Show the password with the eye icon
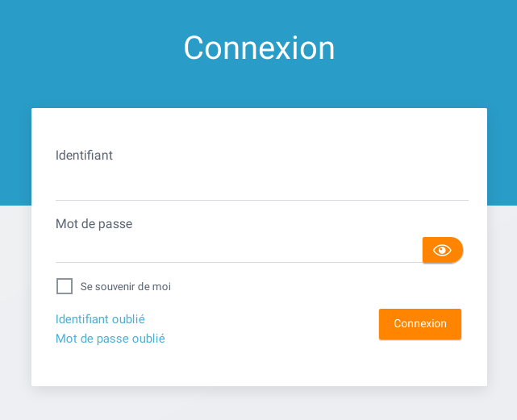Image resolution: width=517 pixels, height=420 pixels. click(x=442, y=250)
